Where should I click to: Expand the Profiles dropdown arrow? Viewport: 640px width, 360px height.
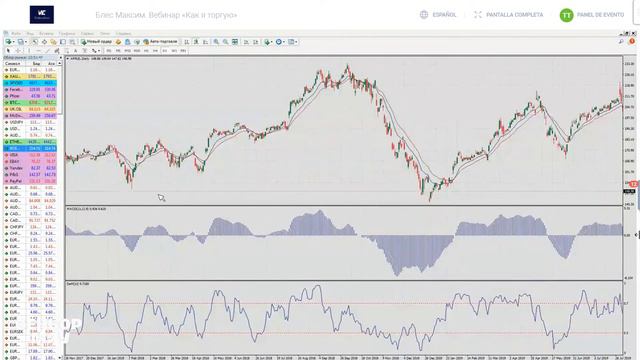pyautogui.click(x=26, y=42)
